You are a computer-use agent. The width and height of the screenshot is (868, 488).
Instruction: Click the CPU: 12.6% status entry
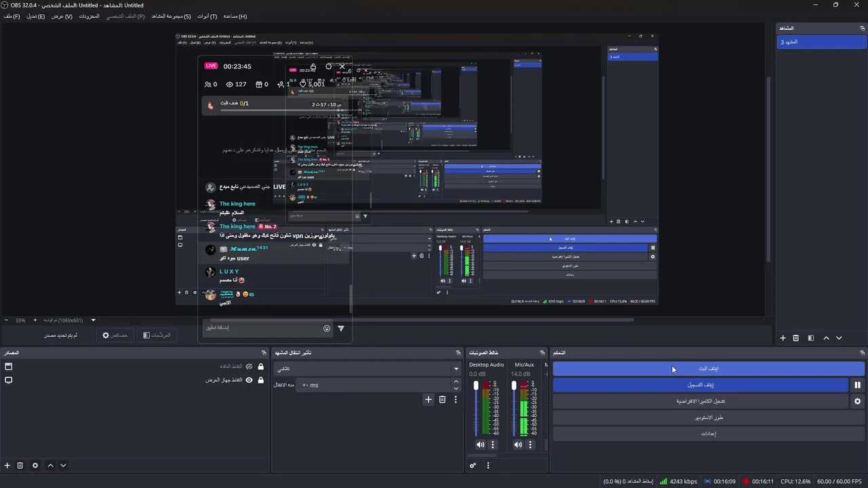click(795, 482)
